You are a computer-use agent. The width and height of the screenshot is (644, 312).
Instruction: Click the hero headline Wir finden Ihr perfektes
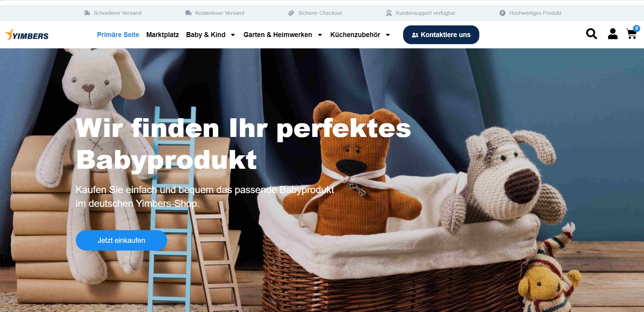(243, 128)
